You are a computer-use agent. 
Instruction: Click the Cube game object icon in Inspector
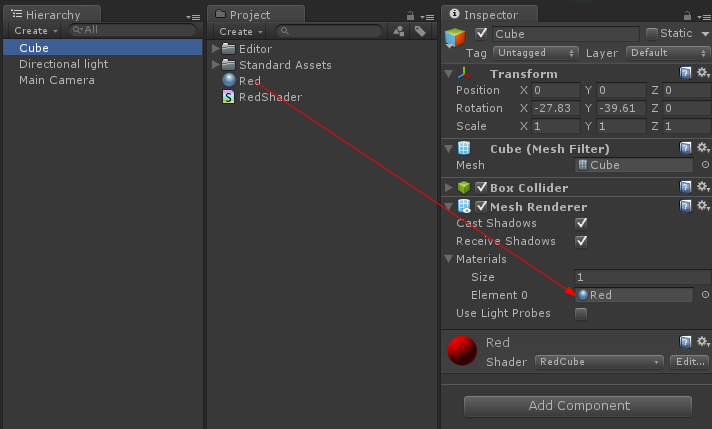[x=456, y=39]
